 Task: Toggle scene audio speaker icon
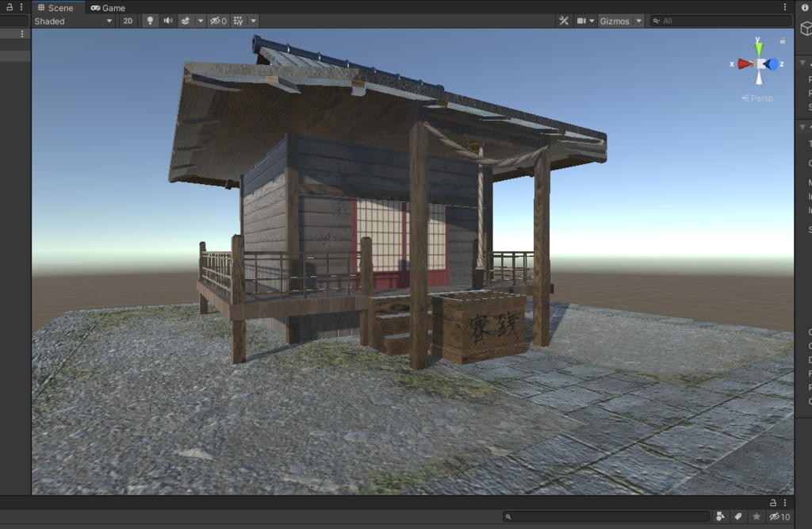[168, 21]
